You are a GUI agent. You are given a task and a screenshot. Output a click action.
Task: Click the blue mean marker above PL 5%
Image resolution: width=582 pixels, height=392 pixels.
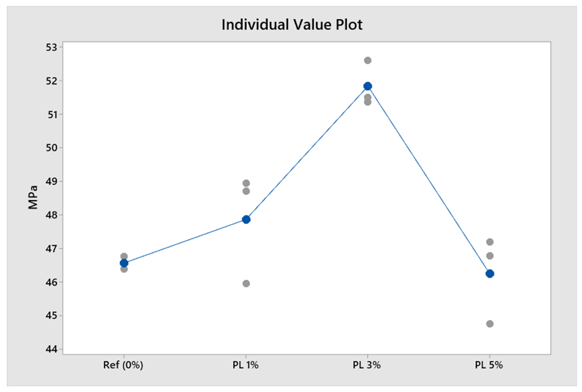click(490, 274)
